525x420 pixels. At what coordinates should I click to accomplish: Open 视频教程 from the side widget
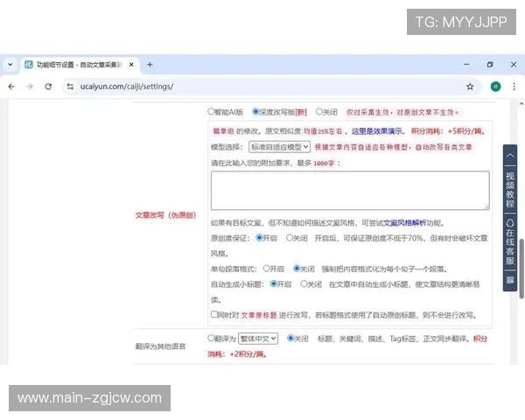coord(510,189)
